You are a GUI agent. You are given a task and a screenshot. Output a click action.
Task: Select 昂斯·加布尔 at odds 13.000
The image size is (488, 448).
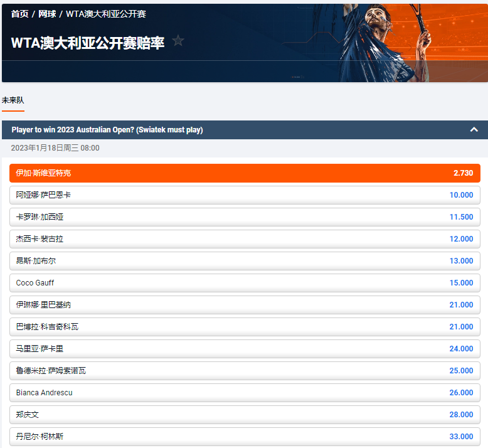(245, 261)
